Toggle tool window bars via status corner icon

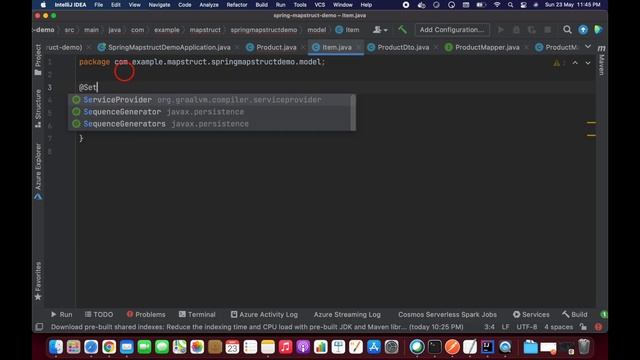point(39,327)
